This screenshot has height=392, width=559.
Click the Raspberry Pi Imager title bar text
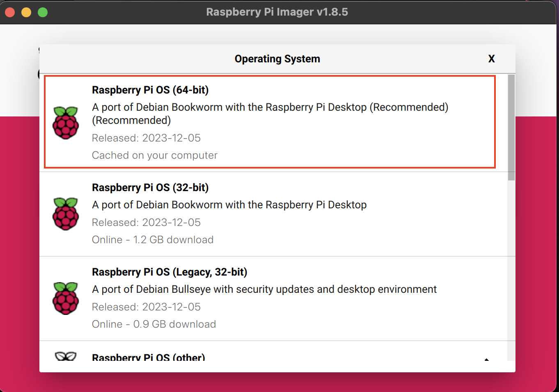click(277, 12)
